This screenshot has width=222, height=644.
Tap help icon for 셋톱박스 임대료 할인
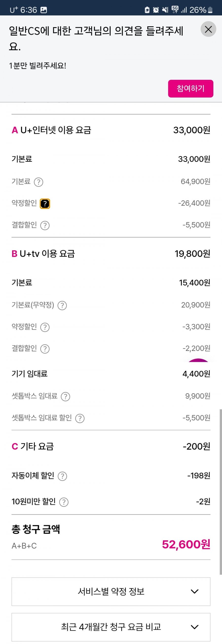click(x=80, y=418)
